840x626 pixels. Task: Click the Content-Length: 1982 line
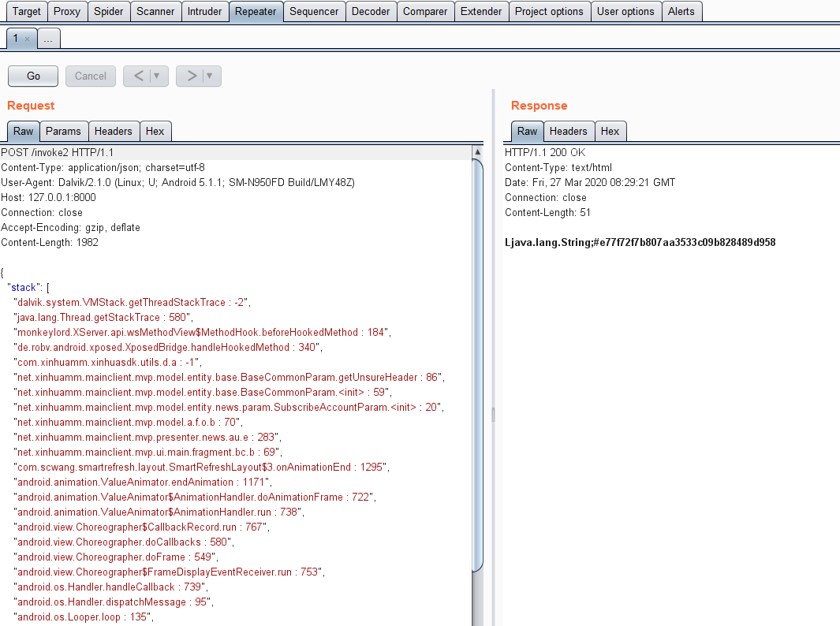(50, 243)
